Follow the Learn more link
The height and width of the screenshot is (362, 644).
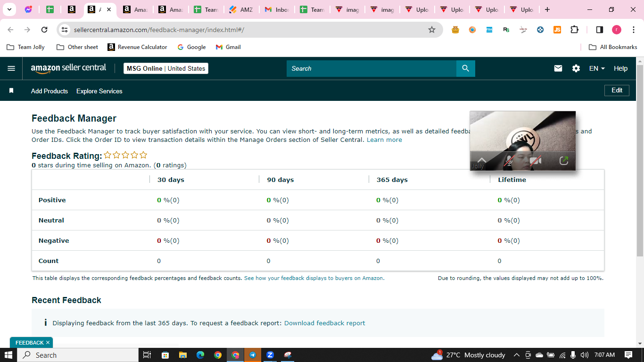[384, 140]
